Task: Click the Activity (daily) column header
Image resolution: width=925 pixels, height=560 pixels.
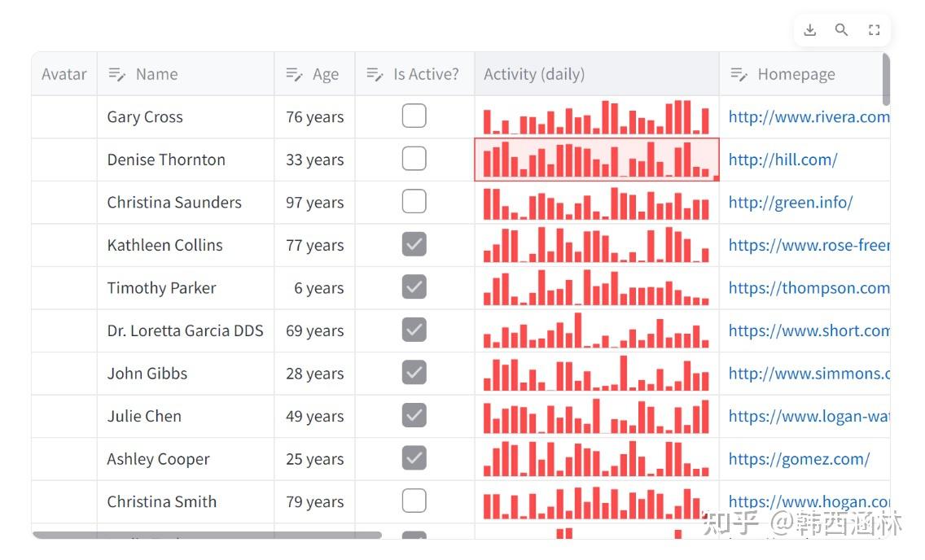Action: coord(534,74)
